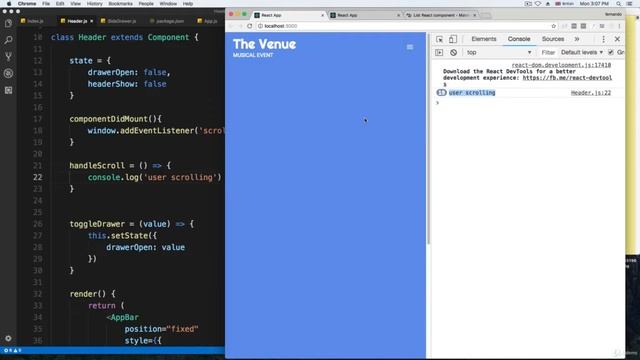Open the react-dom.development.js:17418 source link

coord(561,65)
